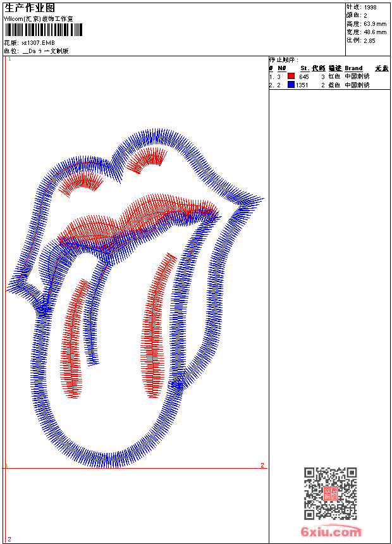Click the red '2' marker at bottom left corner
The image size is (392, 544).
[x=9, y=539]
